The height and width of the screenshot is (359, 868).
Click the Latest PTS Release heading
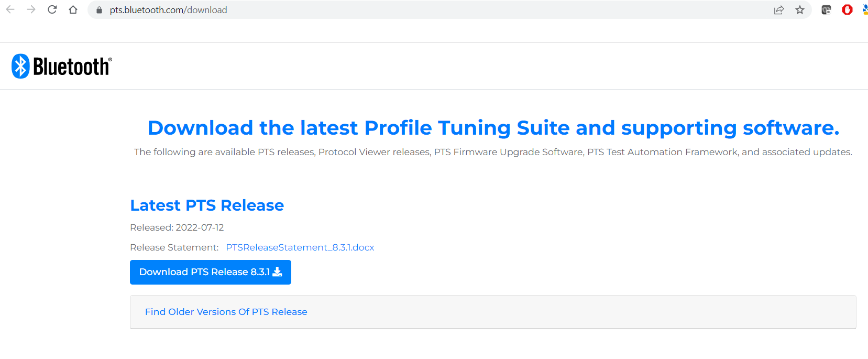tap(207, 205)
